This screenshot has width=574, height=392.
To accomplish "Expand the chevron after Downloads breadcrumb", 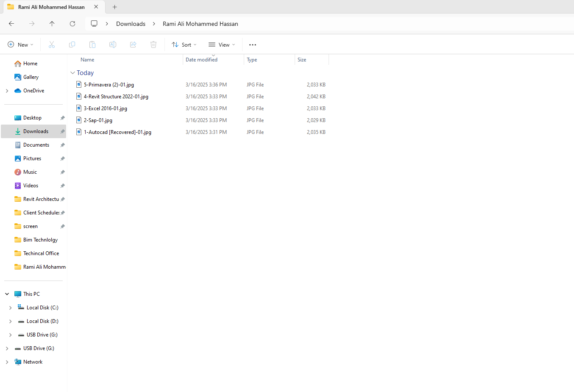I will (x=153, y=24).
